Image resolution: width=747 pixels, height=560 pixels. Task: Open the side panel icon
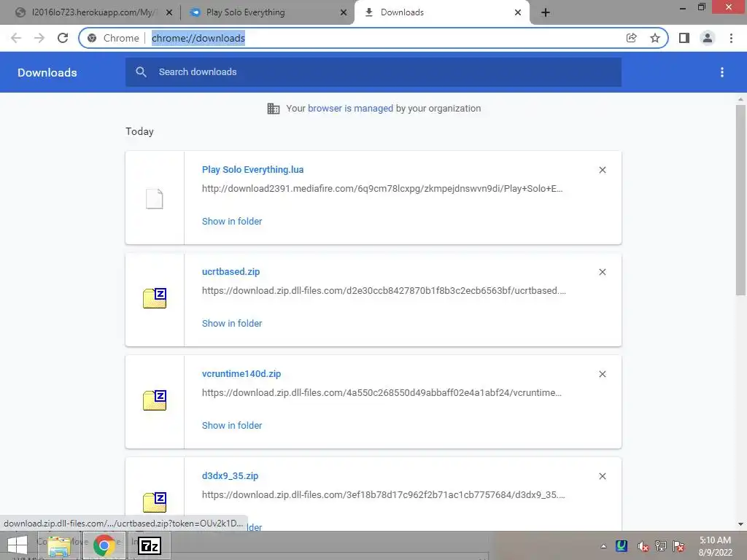click(x=684, y=38)
